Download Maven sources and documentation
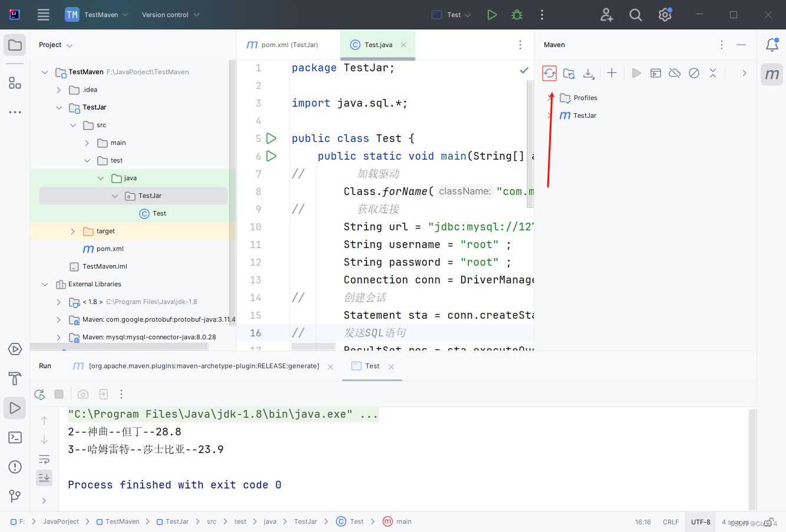786x532 pixels. (x=589, y=73)
